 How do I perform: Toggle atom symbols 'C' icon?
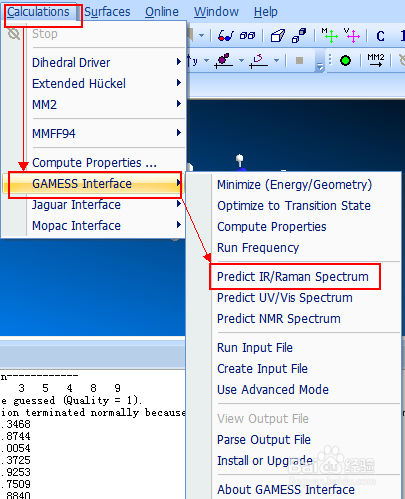click(380, 36)
